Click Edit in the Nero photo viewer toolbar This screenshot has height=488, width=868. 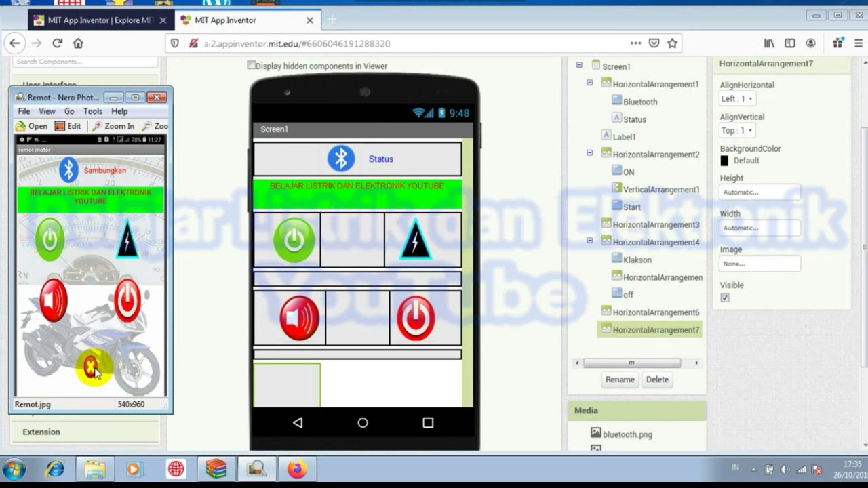tap(68, 126)
